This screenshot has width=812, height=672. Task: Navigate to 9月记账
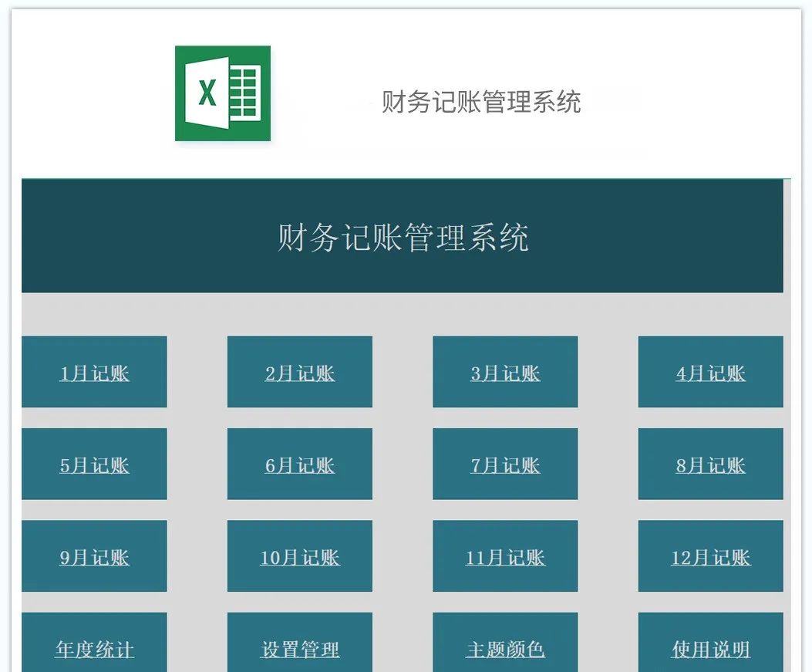[x=94, y=556]
